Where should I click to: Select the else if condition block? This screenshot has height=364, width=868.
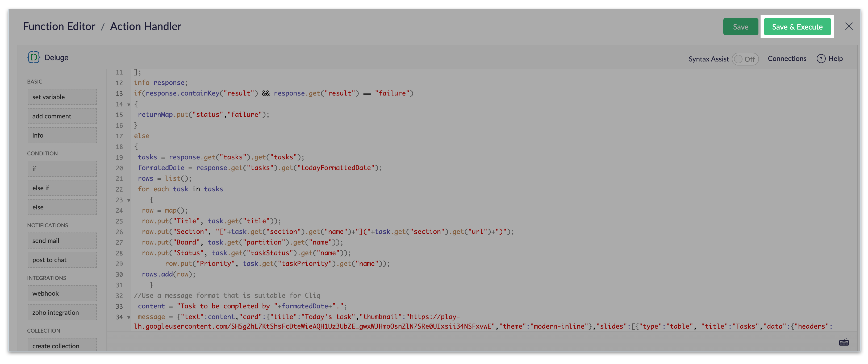(x=62, y=188)
